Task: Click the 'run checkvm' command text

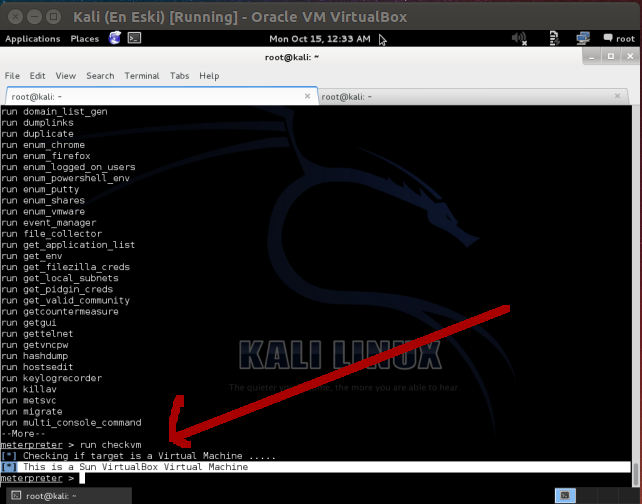Action: 111,445
